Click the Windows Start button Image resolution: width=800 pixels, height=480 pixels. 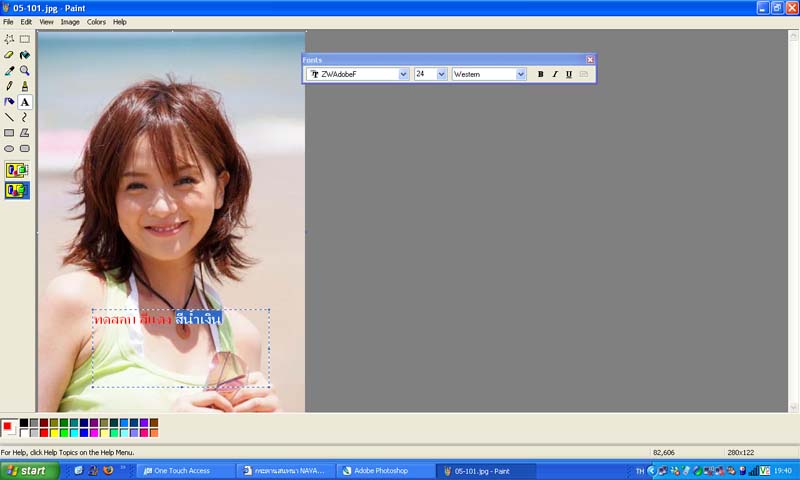click(x=25, y=471)
